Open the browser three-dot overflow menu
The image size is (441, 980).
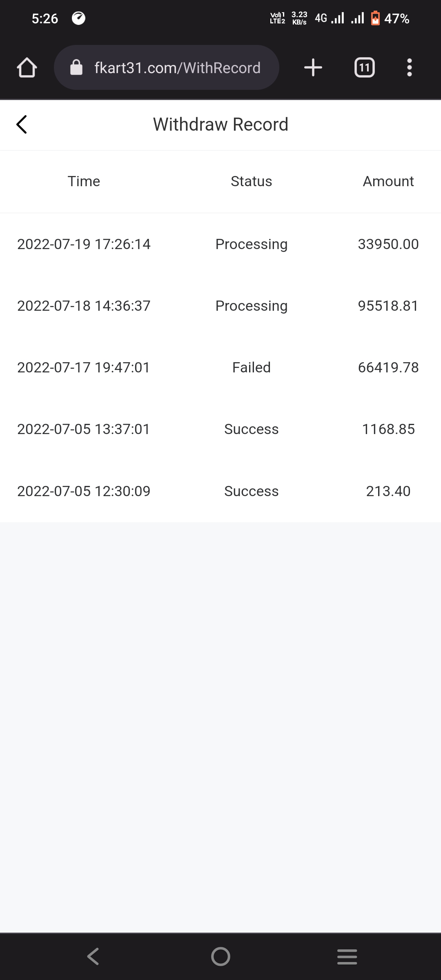coord(409,68)
